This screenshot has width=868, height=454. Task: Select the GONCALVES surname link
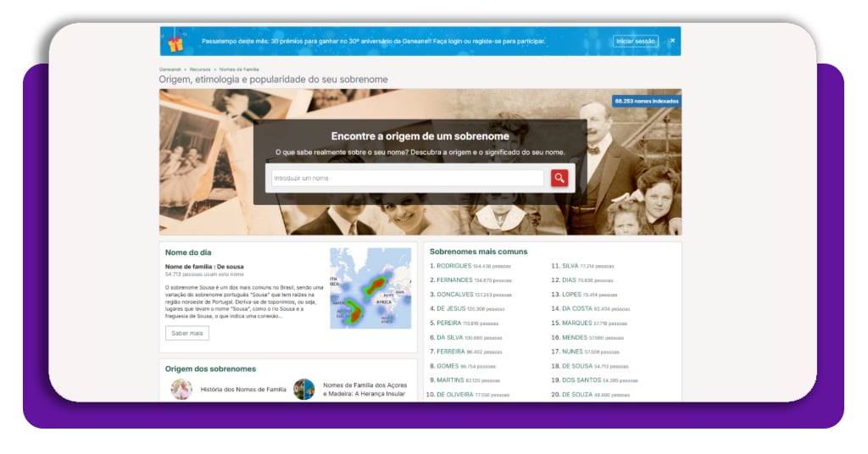(x=455, y=295)
